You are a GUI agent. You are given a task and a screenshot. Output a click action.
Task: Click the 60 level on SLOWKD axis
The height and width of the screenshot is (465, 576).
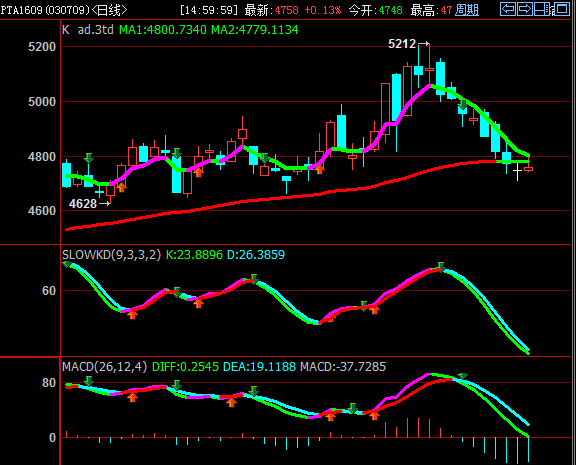(49, 291)
